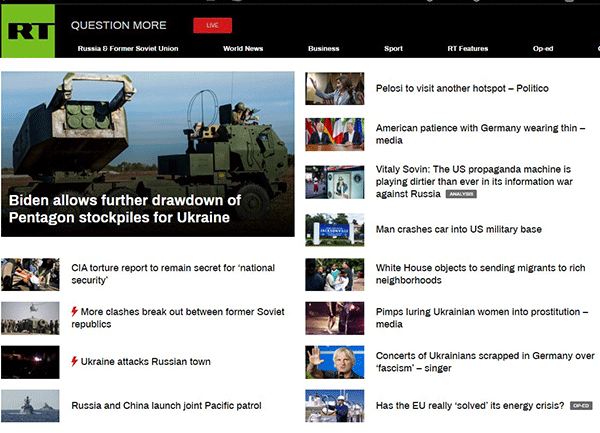Image resolution: width=600 pixels, height=433 pixels.
Task: Open the RT Features section
Action: pyautogui.click(x=468, y=49)
